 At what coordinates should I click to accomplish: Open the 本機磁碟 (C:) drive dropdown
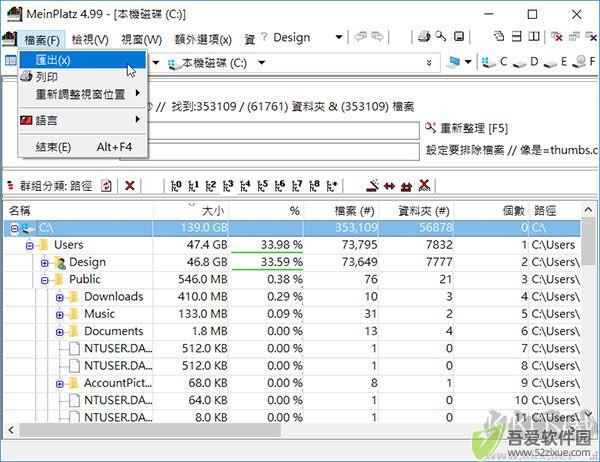tap(261, 62)
